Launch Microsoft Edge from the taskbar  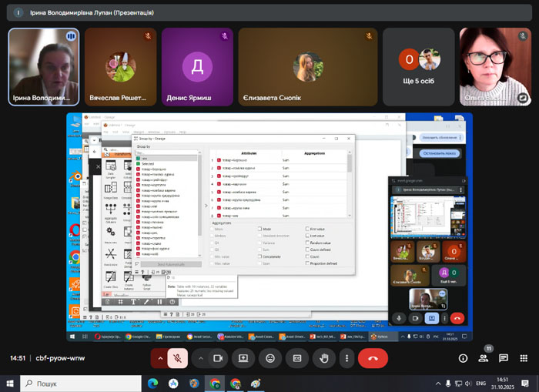(152, 383)
